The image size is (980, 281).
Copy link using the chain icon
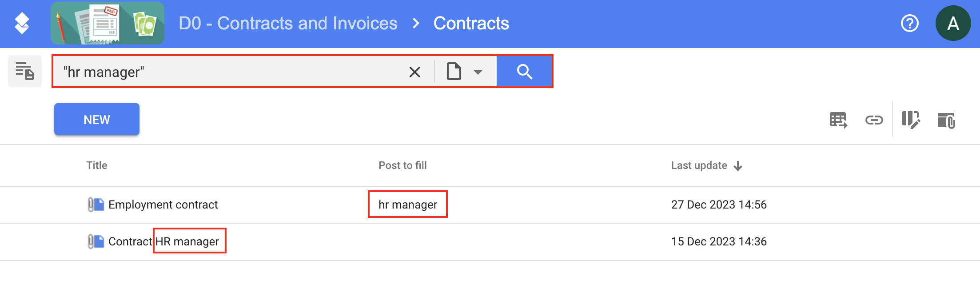[874, 120]
